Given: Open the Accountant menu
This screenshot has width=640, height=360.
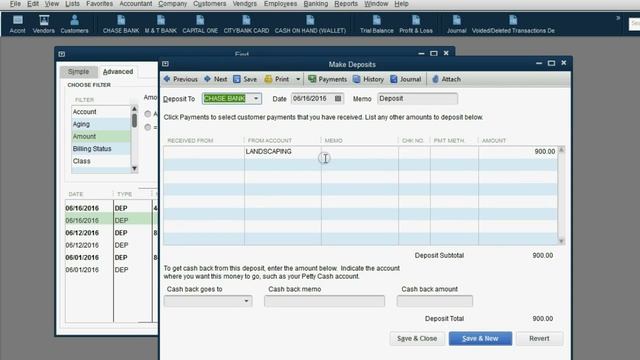Looking at the screenshot, I should (x=136, y=4).
